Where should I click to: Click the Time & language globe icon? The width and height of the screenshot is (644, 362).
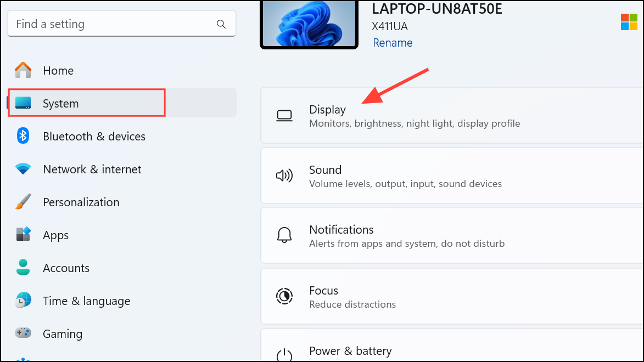(23, 300)
